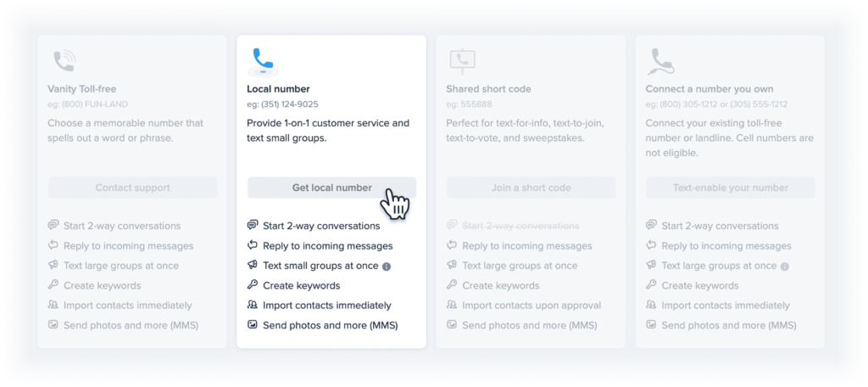Select the Shared short code heading
The width and height of the screenshot is (868, 387).
(488, 89)
